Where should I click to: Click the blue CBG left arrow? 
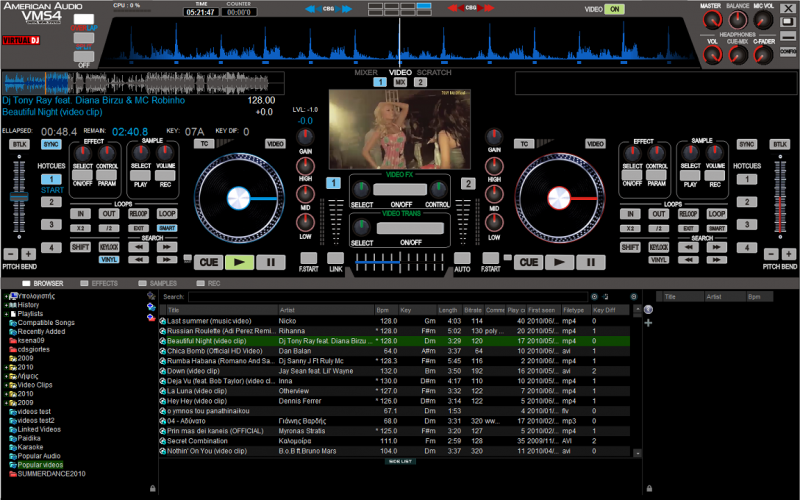point(310,9)
